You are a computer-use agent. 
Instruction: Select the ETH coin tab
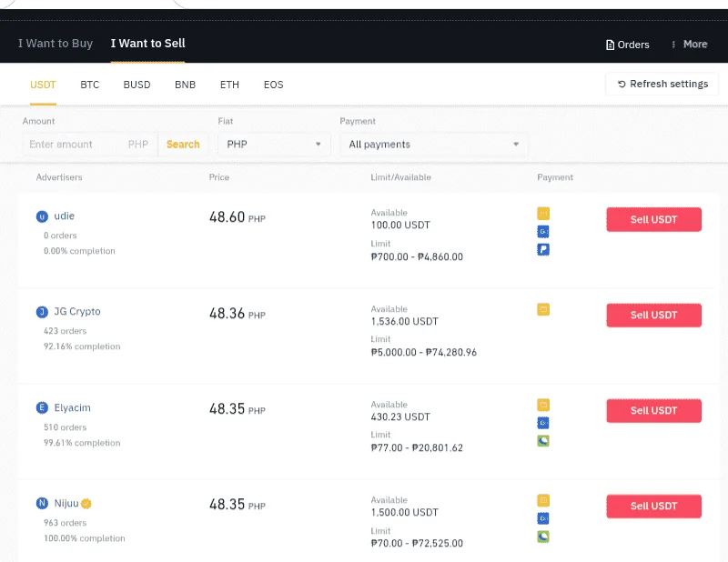tap(229, 85)
